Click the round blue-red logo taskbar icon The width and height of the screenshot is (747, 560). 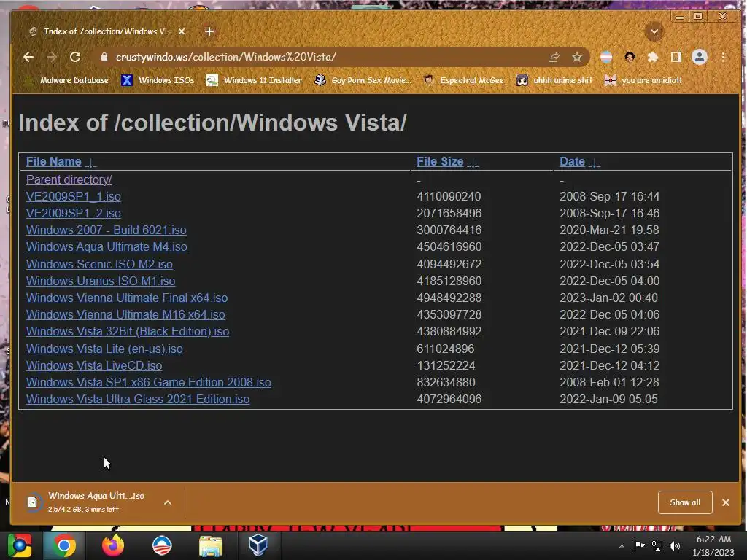(161, 545)
